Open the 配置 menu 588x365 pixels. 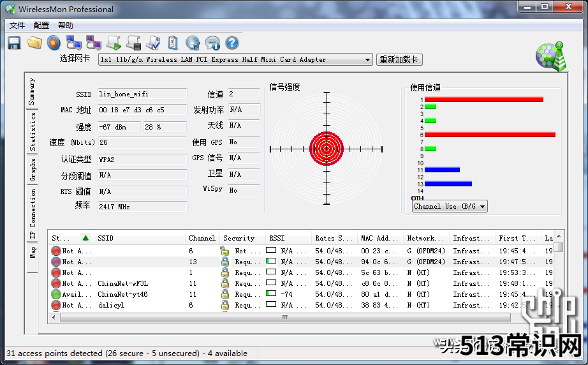coord(41,25)
